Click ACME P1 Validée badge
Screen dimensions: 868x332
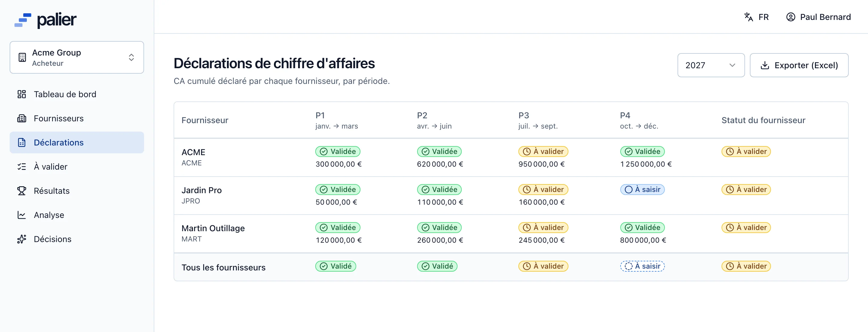338,152
